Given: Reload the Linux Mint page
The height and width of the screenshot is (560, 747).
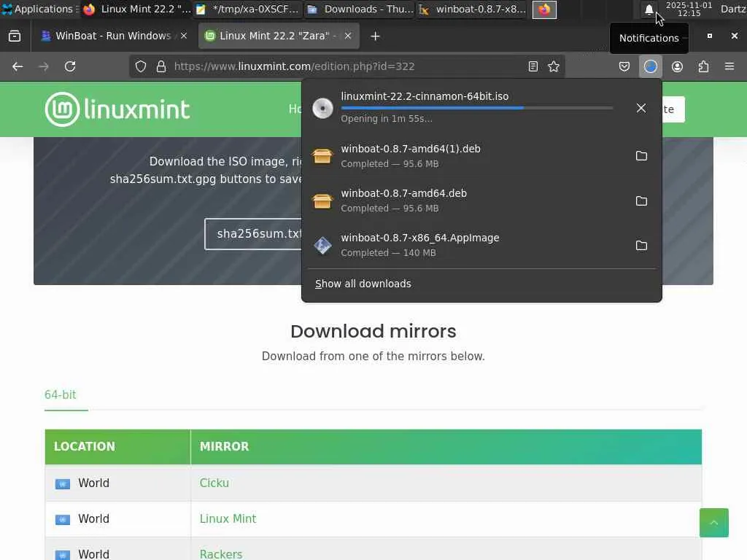Looking at the screenshot, I should [x=70, y=66].
